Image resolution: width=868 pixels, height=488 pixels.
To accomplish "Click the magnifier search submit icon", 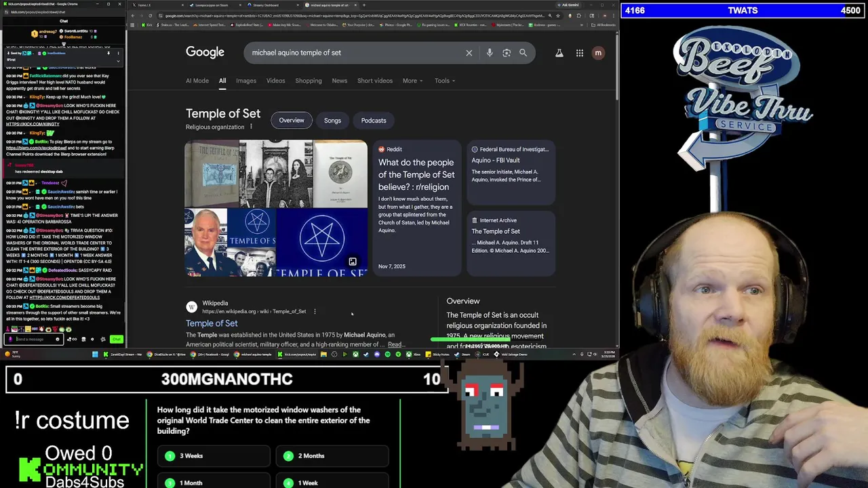I will point(523,53).
